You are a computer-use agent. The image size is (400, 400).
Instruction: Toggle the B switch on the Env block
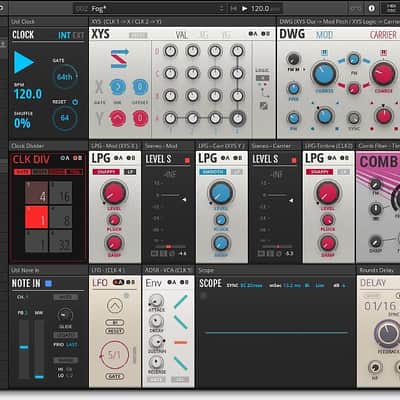tap(184, 282)
